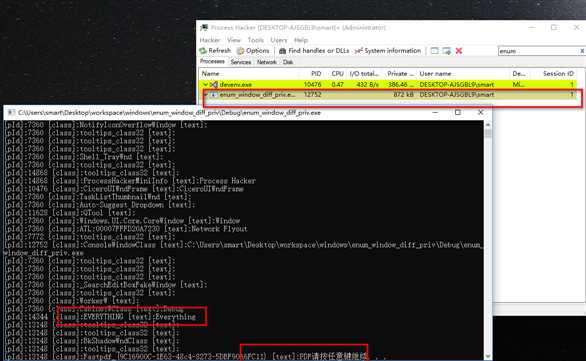
Task: Switch to the Disk tab
Action: pyautogui.click(x=288, y=62)
